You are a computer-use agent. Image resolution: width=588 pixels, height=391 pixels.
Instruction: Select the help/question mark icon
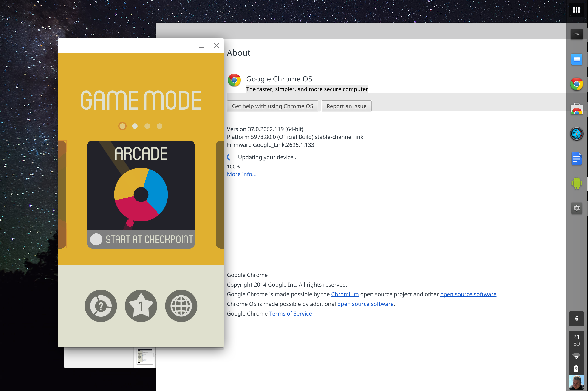click(101, 306)
